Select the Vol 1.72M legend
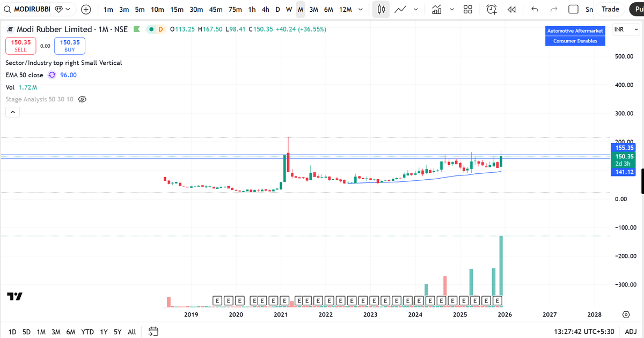 [21, 87]
